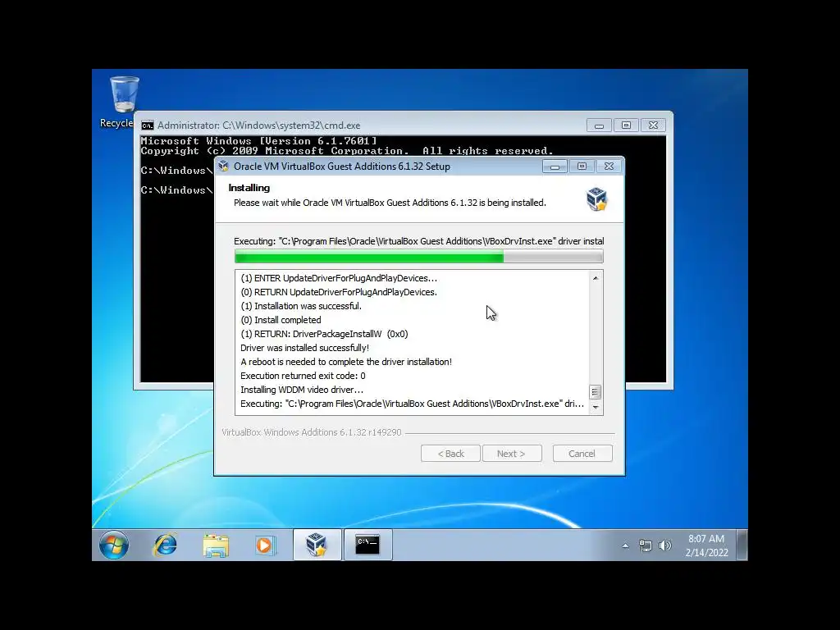Click VirtualBox setup title bar icon
The image size is (840, 630).
coord(224,166)
